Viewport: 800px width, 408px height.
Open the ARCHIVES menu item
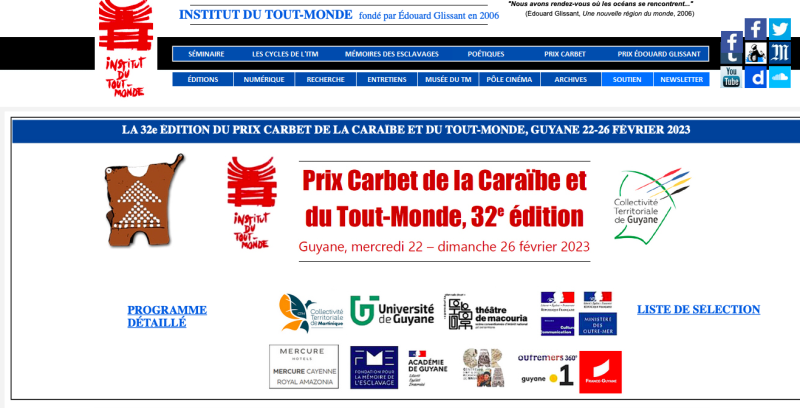pyautogui.click(x=570, y=80)
